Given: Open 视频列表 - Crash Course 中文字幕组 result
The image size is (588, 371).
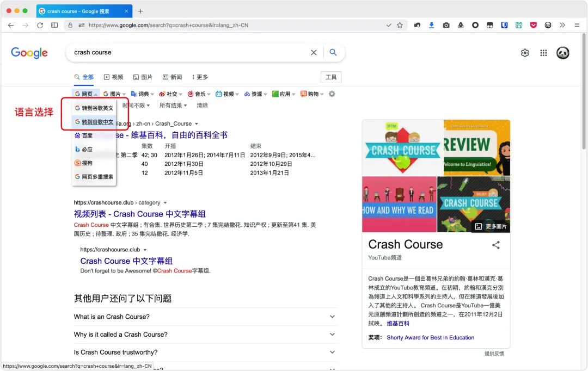Looking at the screenshot, I should point(139,214).
